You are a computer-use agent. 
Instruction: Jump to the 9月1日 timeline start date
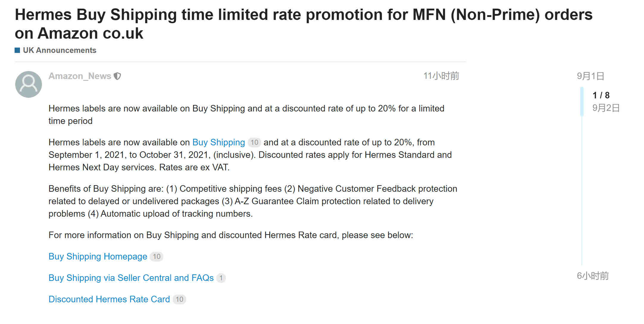coord(590,76)
